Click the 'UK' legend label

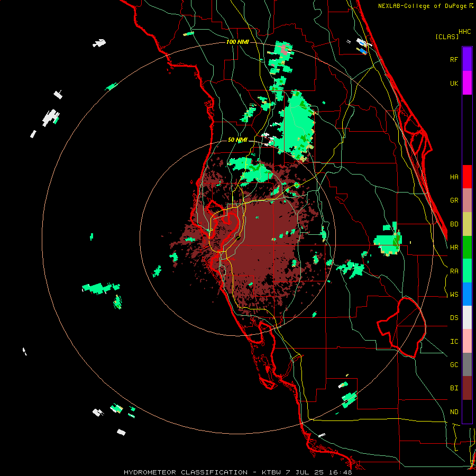(x=454, y=83)
